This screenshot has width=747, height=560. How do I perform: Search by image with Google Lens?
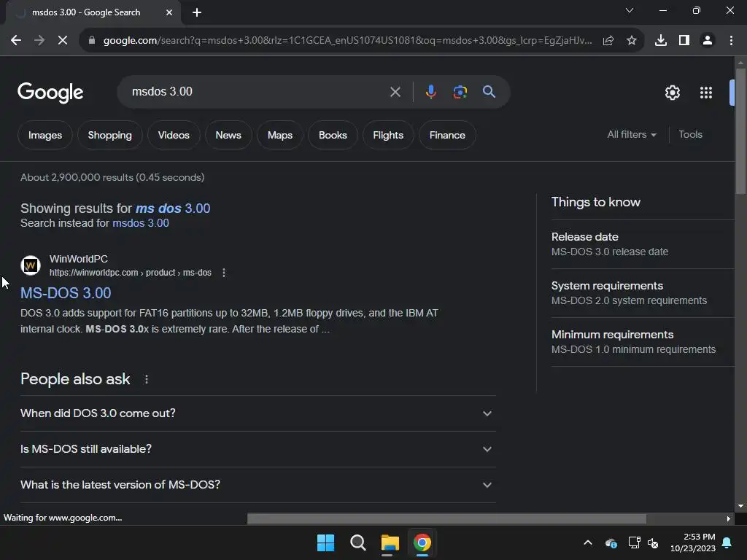coord(460,92)
